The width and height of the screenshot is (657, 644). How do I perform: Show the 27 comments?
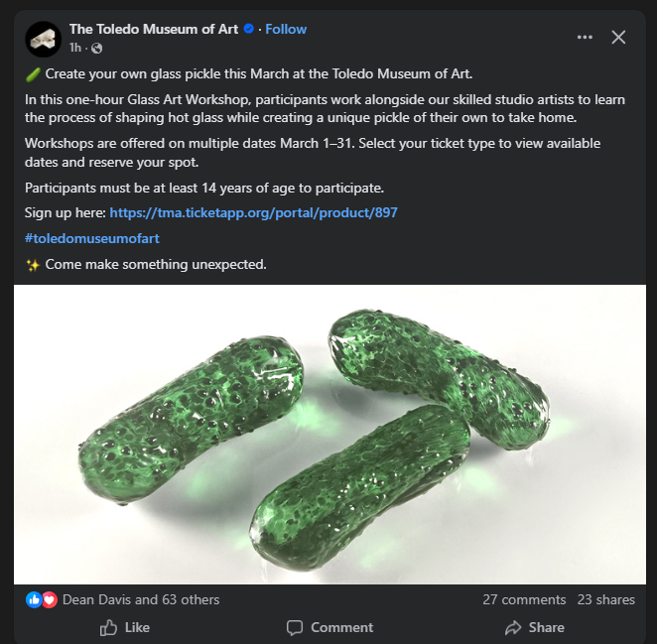click(x=524, y=599)
